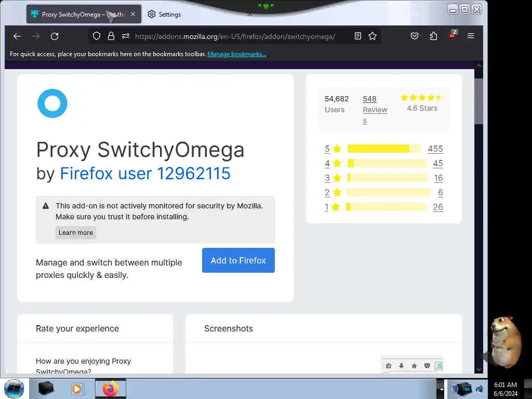This screenshot has height=399, width=532.
Task: Click the 4-star rating bar
Action: pyautogui.click(x=387, y=163)
